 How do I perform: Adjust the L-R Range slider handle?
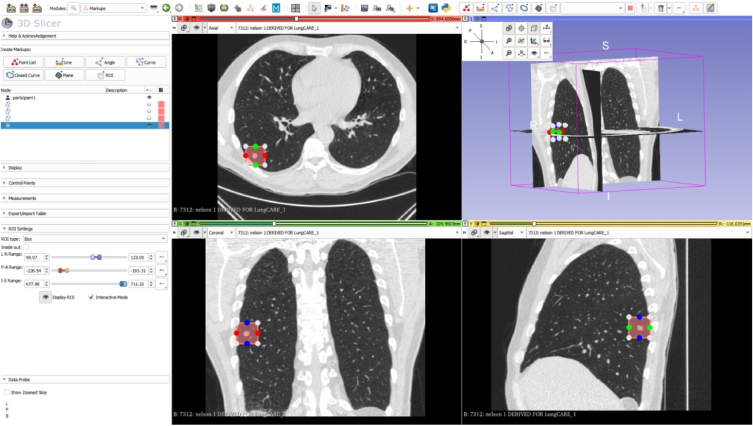coord(96,257)
